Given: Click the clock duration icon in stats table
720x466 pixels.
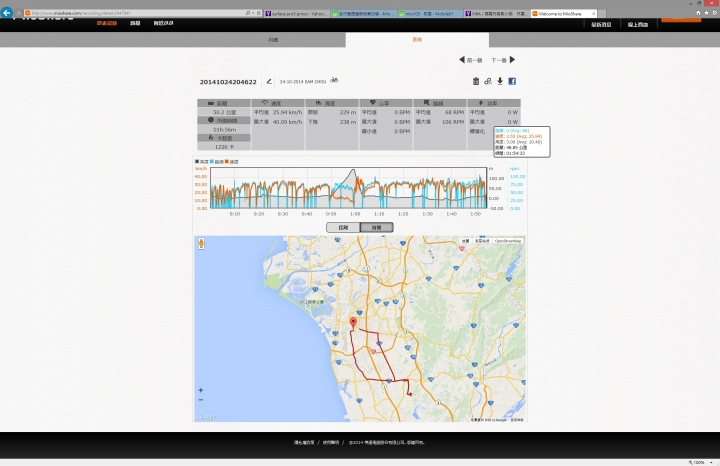Looking at the screenshot, I should (x=211, y=120).
